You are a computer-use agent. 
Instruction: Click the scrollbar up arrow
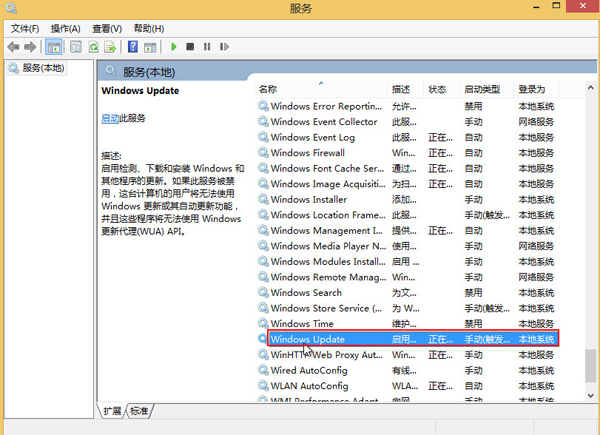pyautogui.click(x=590, y=88)
